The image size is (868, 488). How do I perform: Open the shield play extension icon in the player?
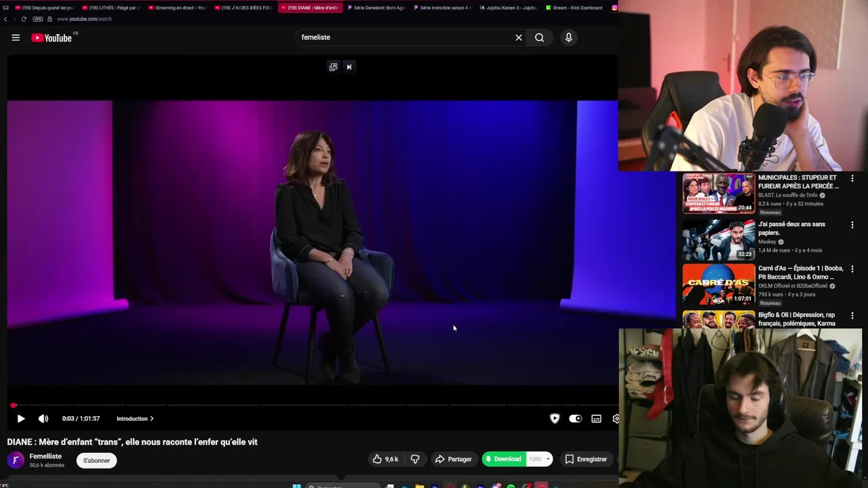[555, 419]
